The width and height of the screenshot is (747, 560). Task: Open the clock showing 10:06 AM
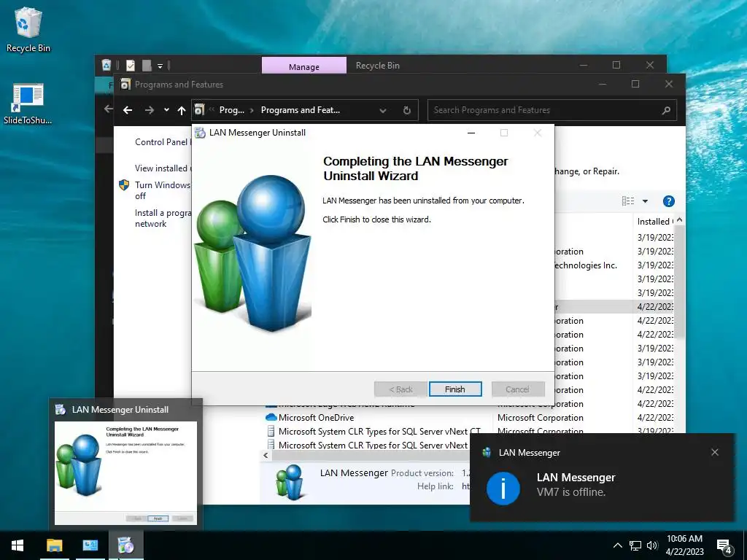click(684, 545)
